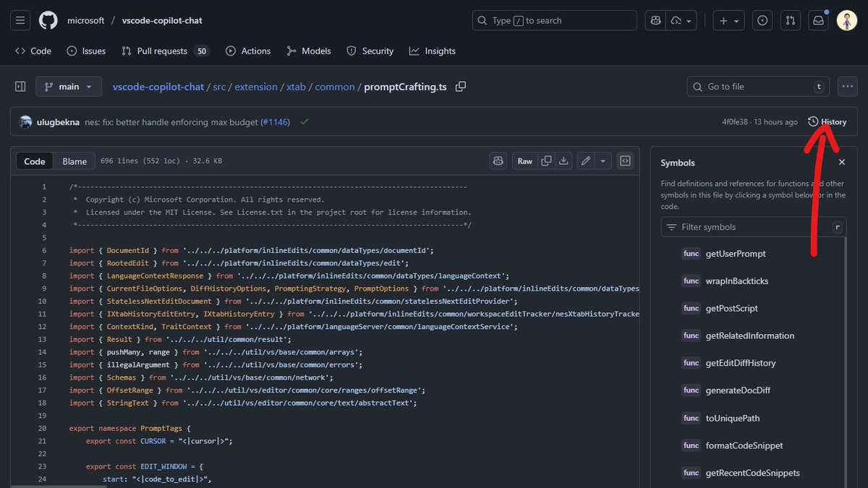868x488 pixels.
Task: Ask Copilot about this file icon
Action: [498, 160]
